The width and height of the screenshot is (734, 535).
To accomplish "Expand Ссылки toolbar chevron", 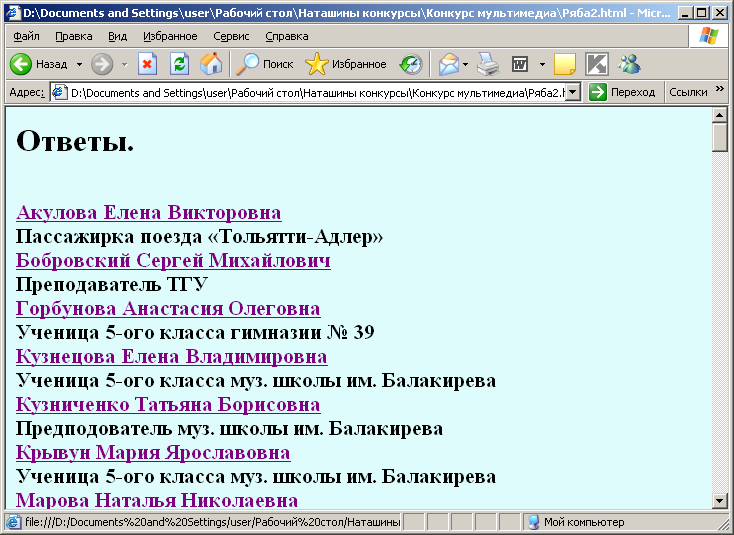I will tap(720, 88).
